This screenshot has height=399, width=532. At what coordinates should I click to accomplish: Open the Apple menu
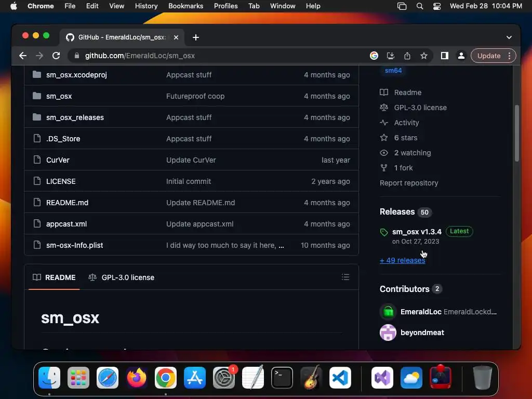[x=14, y=6]
